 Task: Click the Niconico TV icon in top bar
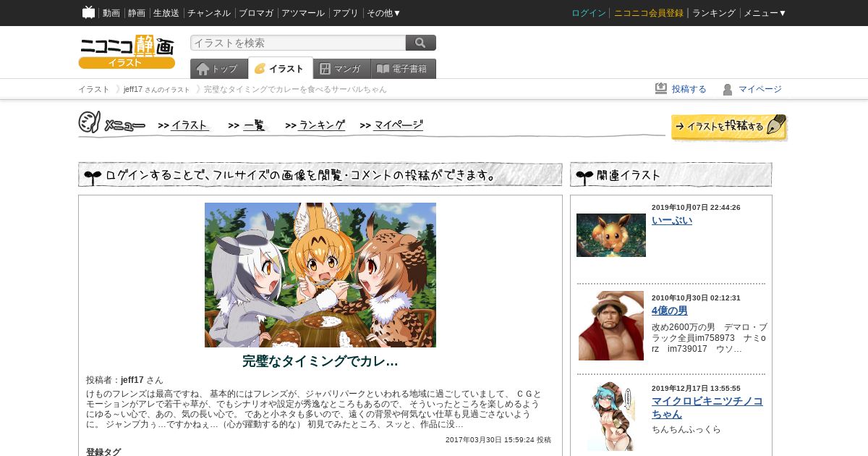pos(89,12)
